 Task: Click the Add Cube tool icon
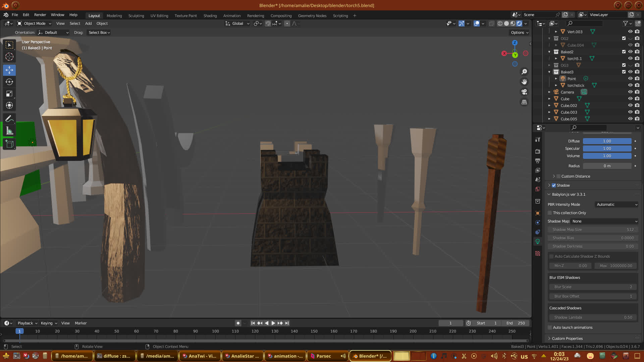click(x=9, y=144)
